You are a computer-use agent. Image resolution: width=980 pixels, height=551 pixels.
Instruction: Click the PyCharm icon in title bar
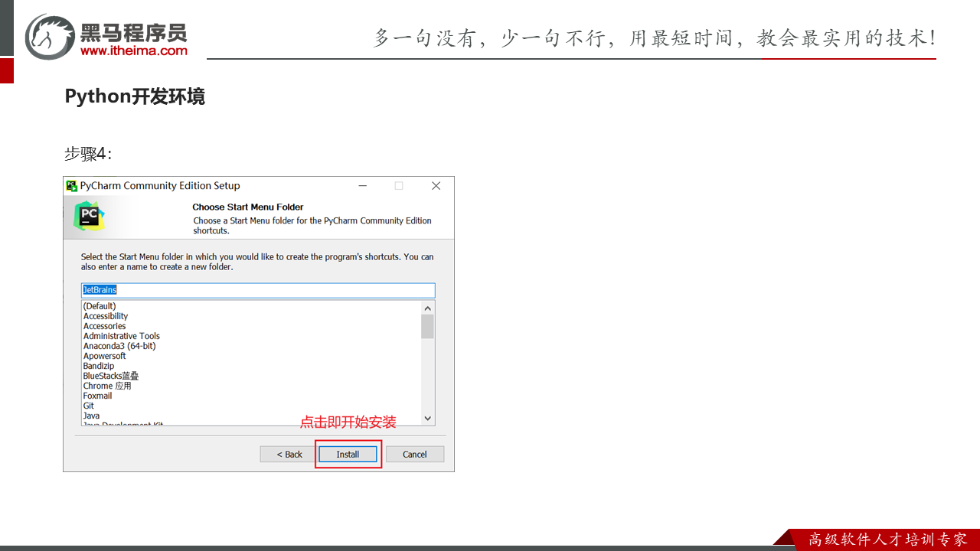[x=72, y=186]
